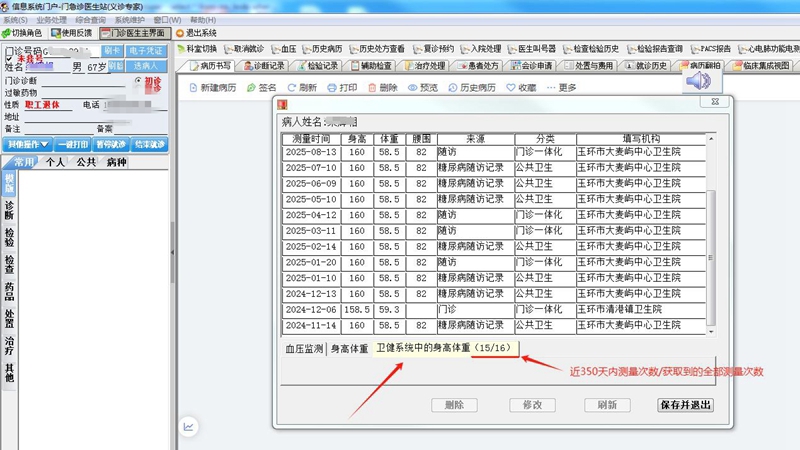Open 业务处理 menu
The image size is (800, 450).
(52, 20)
